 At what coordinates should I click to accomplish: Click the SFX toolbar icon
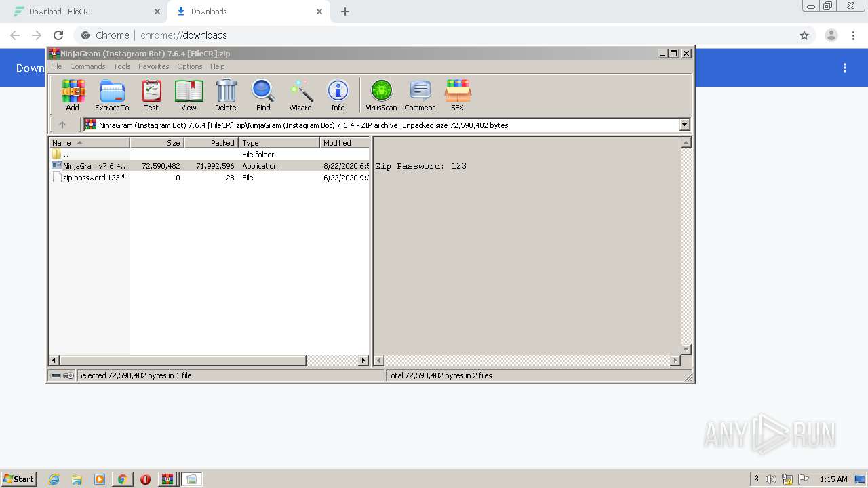pos(458,95)
